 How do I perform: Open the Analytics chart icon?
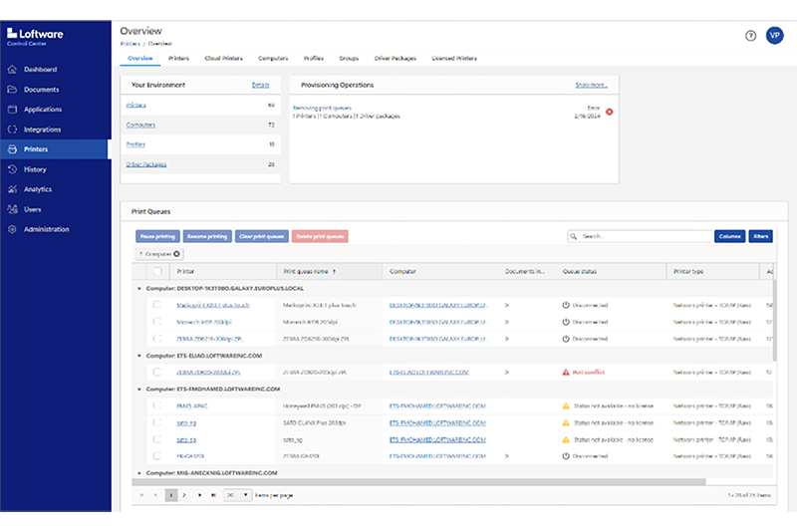coord(13,189)
